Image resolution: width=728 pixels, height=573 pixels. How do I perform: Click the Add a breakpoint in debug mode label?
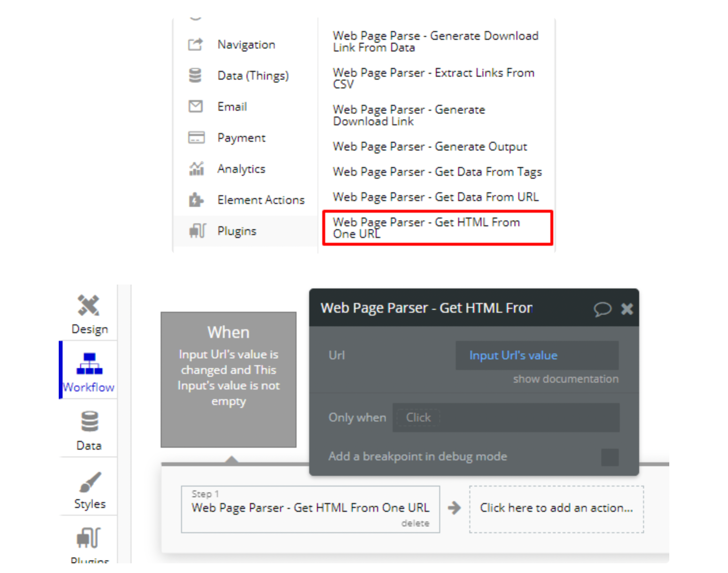tap(417, 456)
